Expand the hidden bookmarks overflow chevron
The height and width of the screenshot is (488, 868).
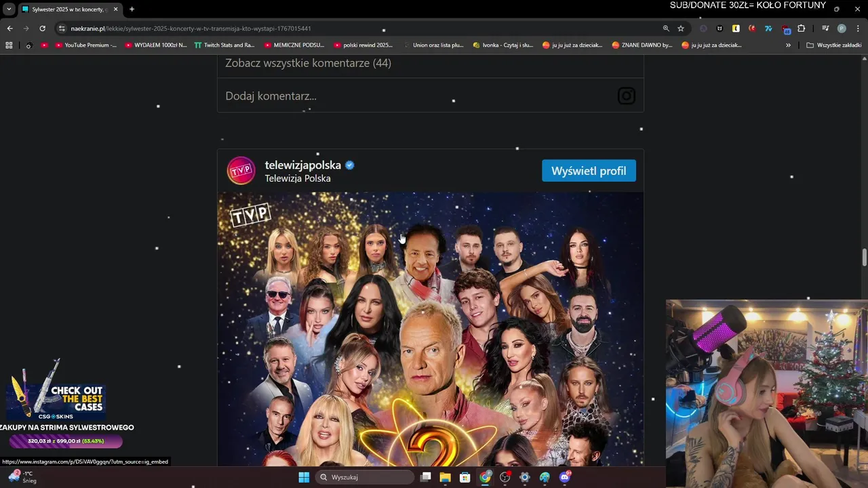coord(788,45)
